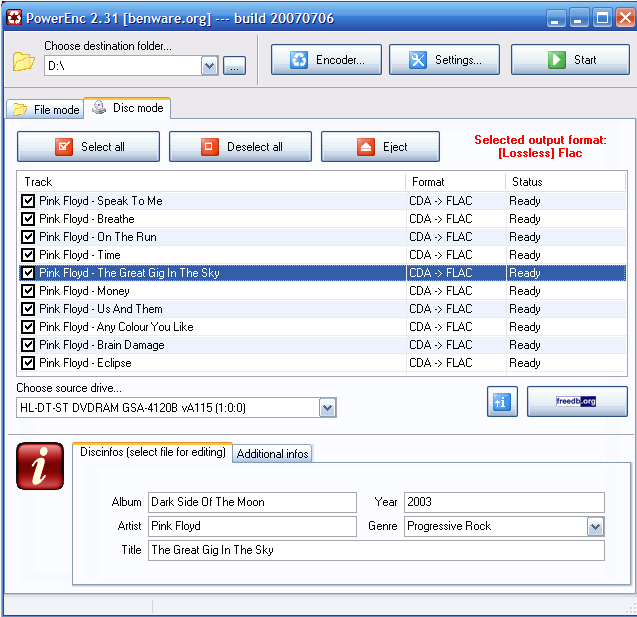Select all tracks with Select all
The image size is (637, 617).
88,147
